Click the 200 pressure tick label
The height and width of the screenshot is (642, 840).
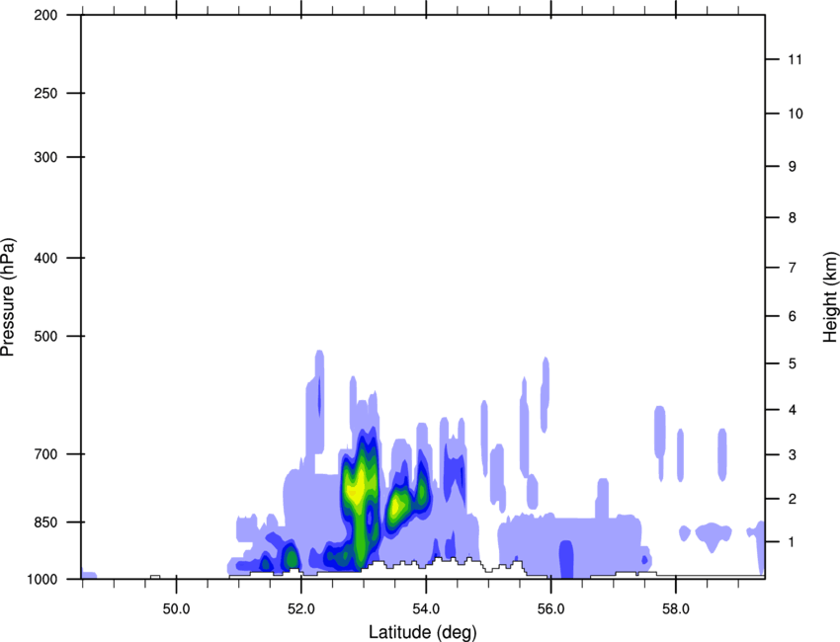tap(45, 15)
